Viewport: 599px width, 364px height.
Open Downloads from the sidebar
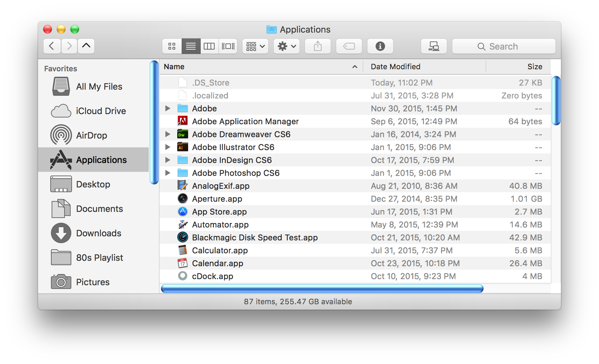[93, 233]
